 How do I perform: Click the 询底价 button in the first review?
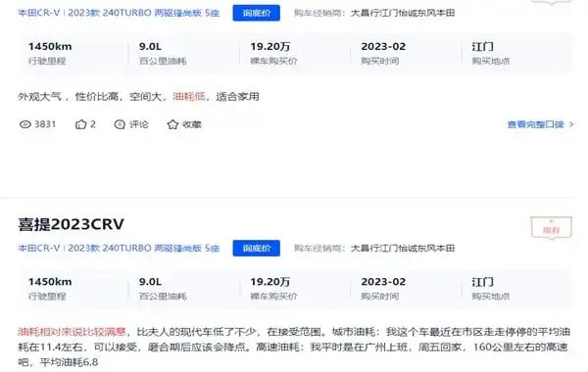256,13
